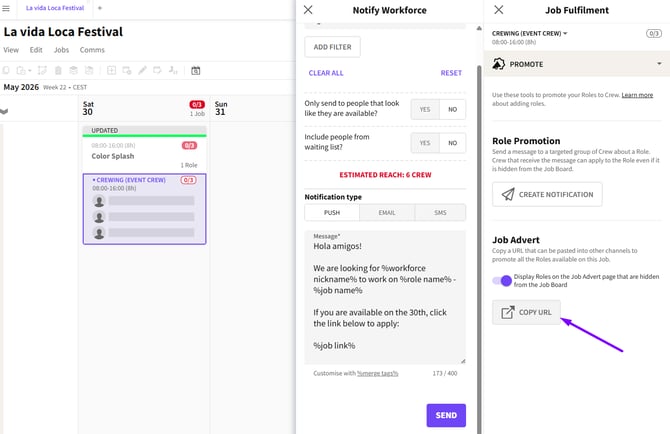The width and height of the screenshot is (670, 434).
Task: Open the Edit menu
Action: [x=36, y=50]
